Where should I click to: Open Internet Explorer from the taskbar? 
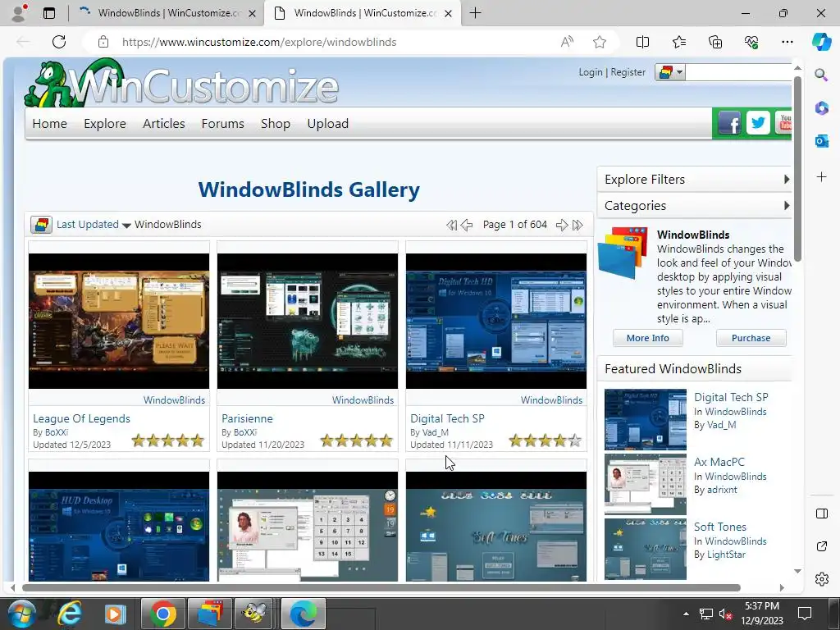[x=70, y=614]
